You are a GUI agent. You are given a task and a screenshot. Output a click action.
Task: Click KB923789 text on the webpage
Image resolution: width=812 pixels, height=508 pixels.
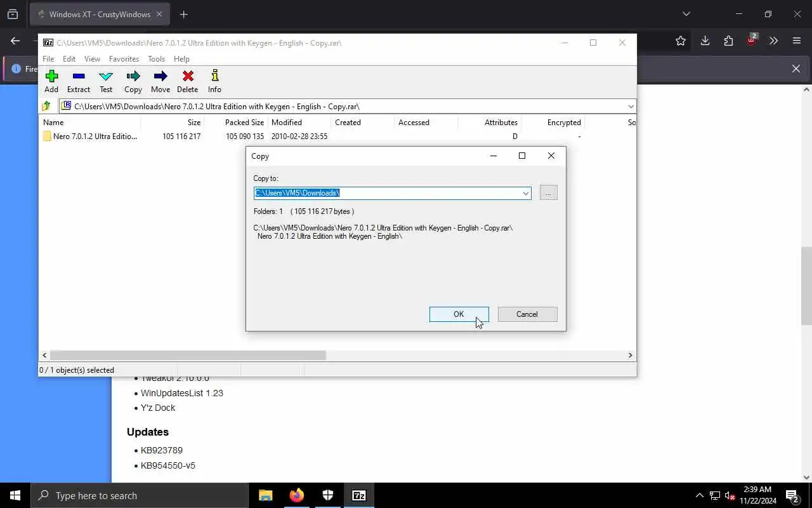coord(162,450)
